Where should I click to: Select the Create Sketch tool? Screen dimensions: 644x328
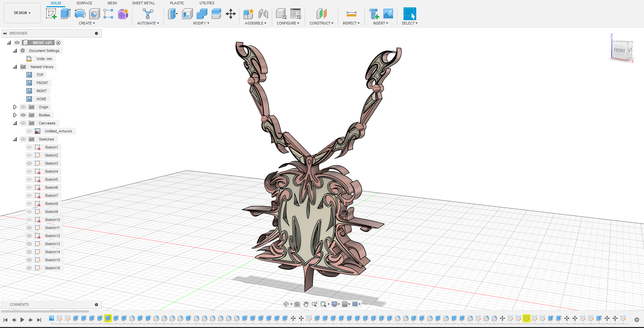[51, 14]
